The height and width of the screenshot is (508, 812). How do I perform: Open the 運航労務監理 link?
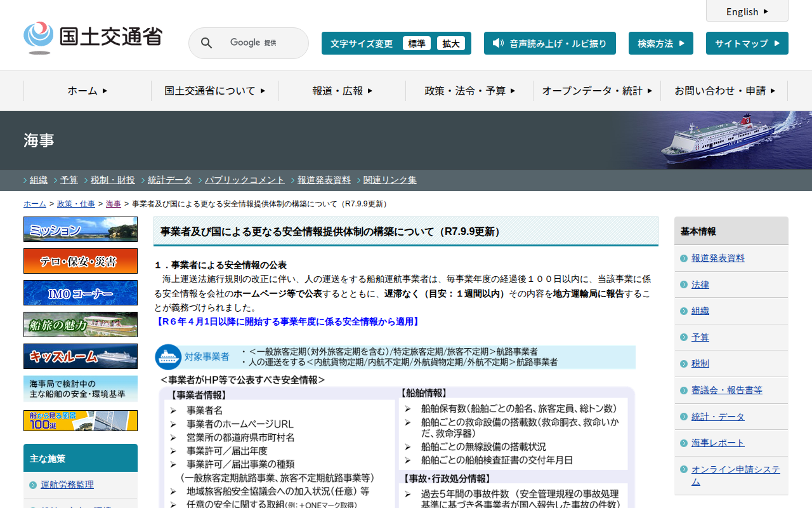67,485
